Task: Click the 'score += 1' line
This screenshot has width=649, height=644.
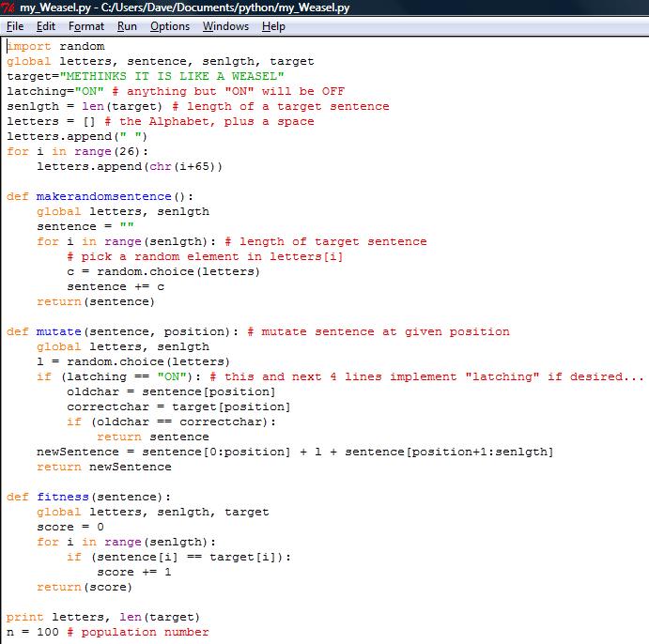Action: coord(134,573)
